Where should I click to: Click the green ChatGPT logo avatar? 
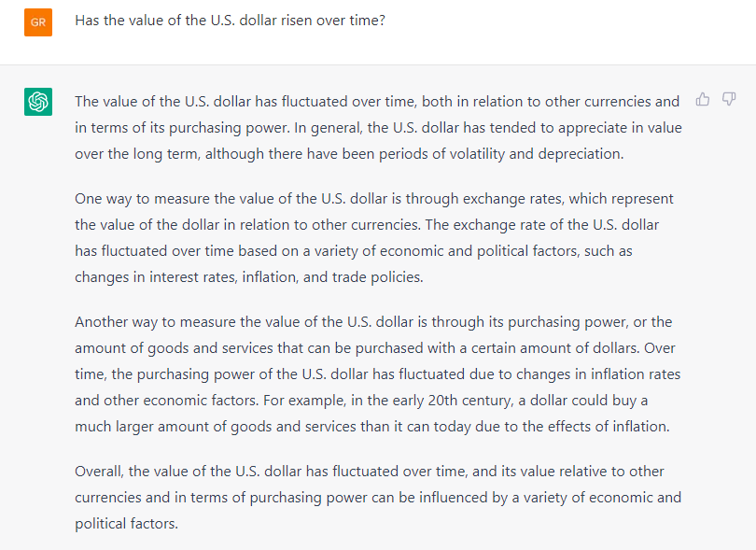point(38,102)
